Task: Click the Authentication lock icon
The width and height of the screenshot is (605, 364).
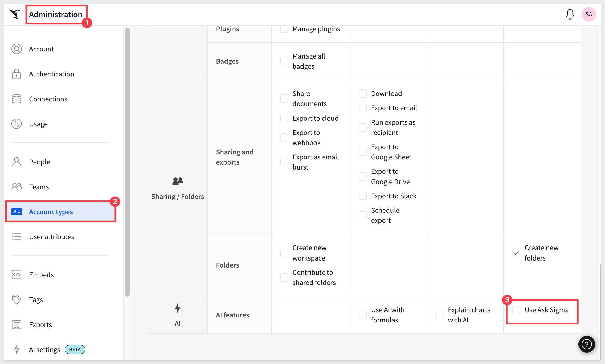Action: pyautogui.click(x=17, y=74)
